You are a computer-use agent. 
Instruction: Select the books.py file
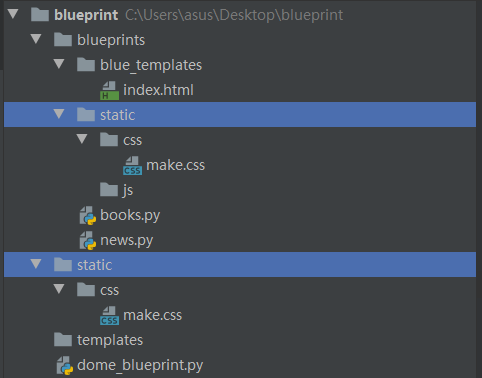(x=130, y=215)
